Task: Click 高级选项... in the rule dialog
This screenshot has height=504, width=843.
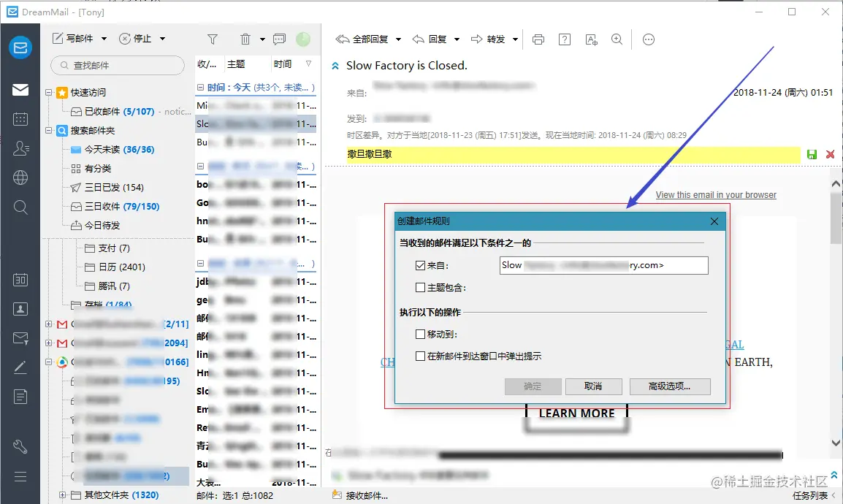Action: pos(670,386)
